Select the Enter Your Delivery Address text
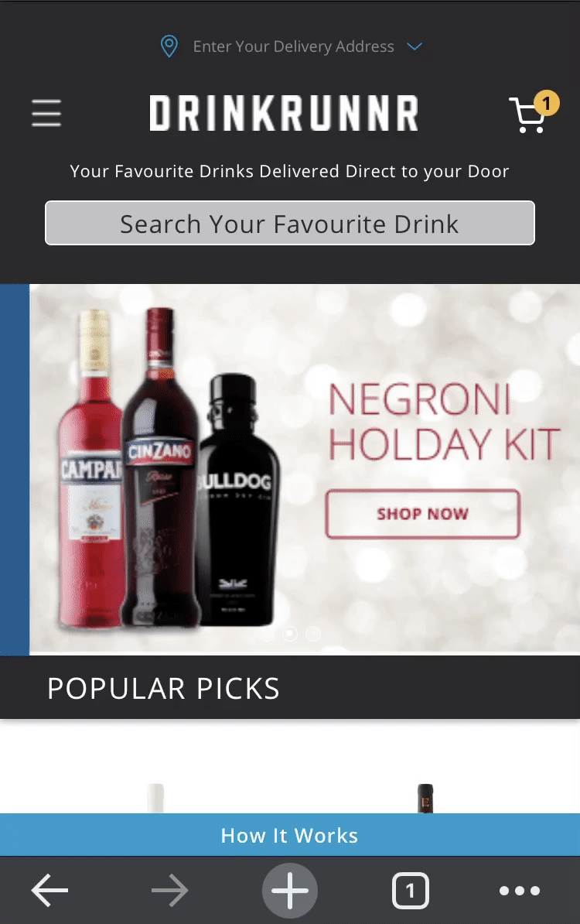The width and height of the screenshot is (580, 924). pos(293,46)
